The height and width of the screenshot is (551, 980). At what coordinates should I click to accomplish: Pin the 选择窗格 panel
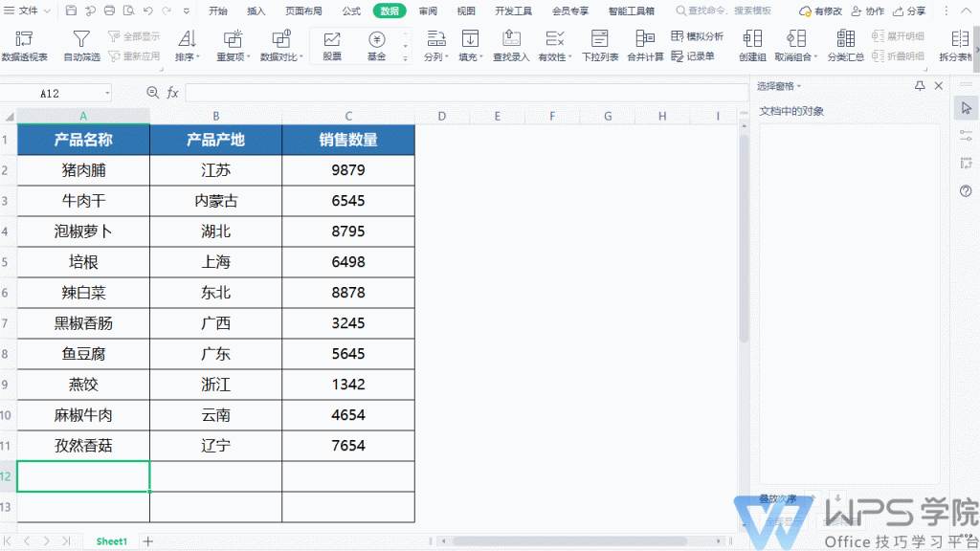tap(920, 85)
